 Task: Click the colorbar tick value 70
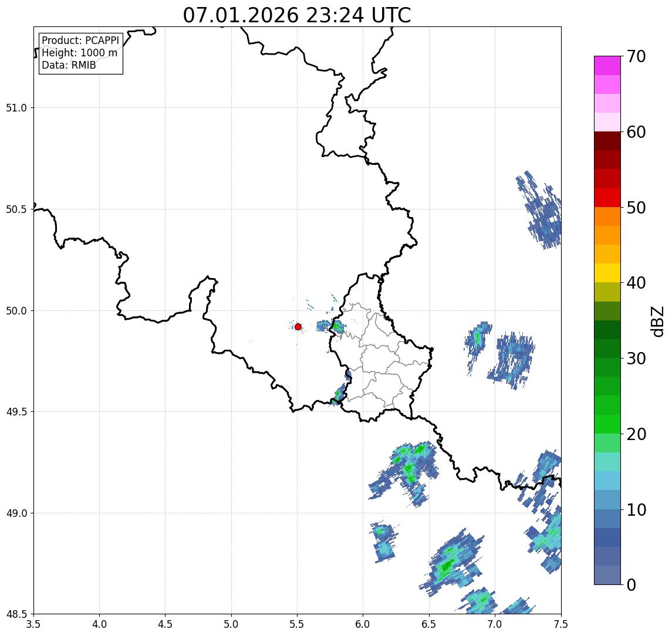tap(636, 56)
